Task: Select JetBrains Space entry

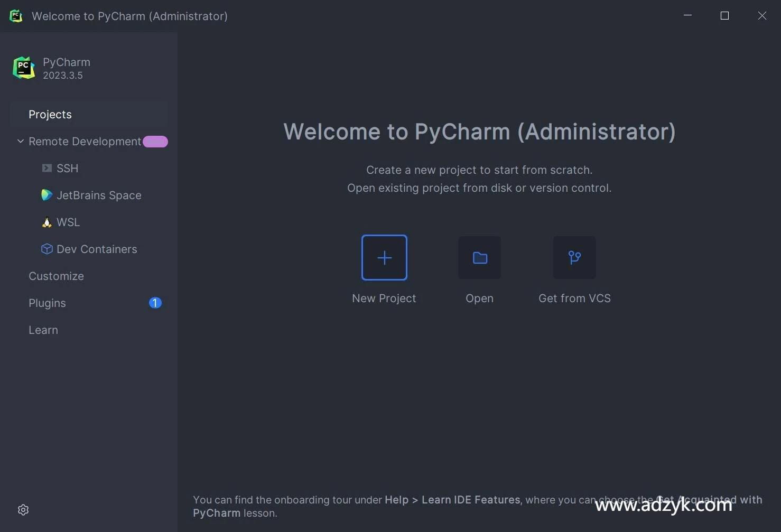Action: [x=99, y=195]
